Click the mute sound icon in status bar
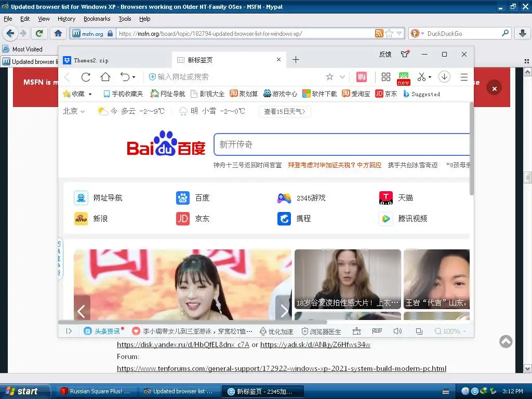The height and width of the screenshot is (399, 532). (397, 331)
